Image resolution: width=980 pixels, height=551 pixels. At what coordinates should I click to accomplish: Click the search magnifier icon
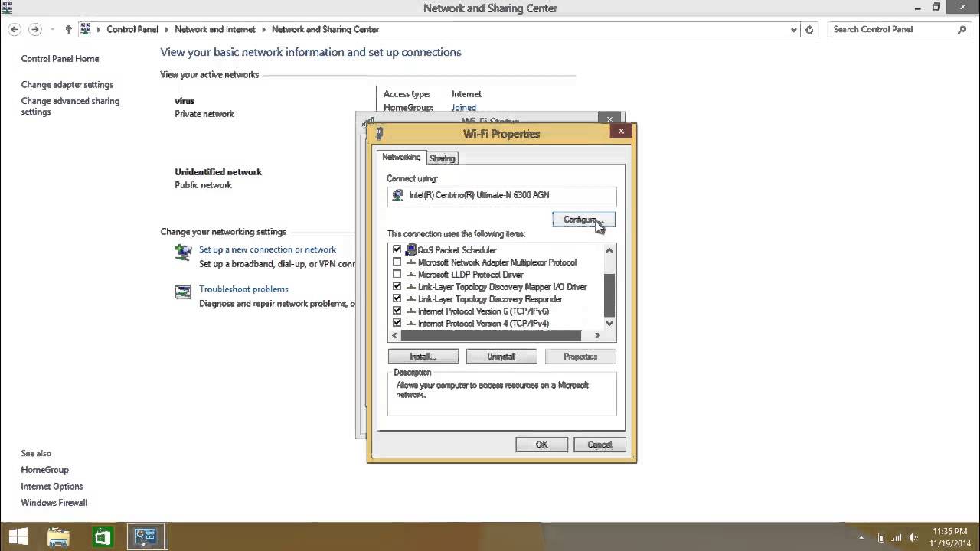pos(962,29)
